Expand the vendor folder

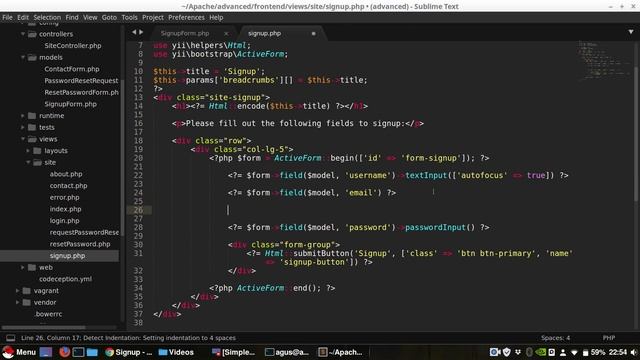point(18,302)
